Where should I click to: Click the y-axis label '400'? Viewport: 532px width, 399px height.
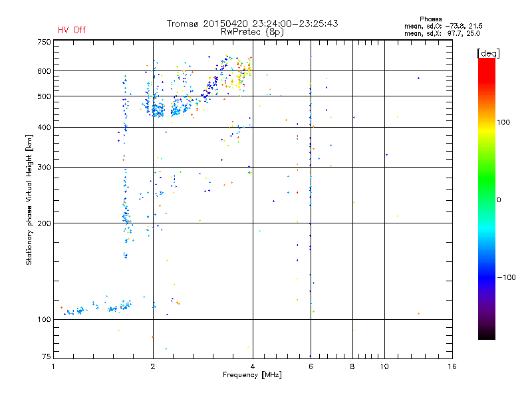click(44, 127)
